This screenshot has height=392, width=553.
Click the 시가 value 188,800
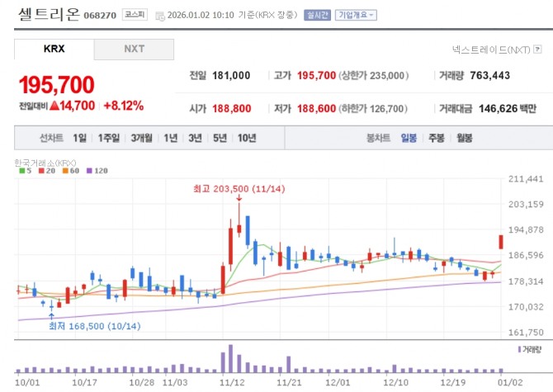pos(232,109)
